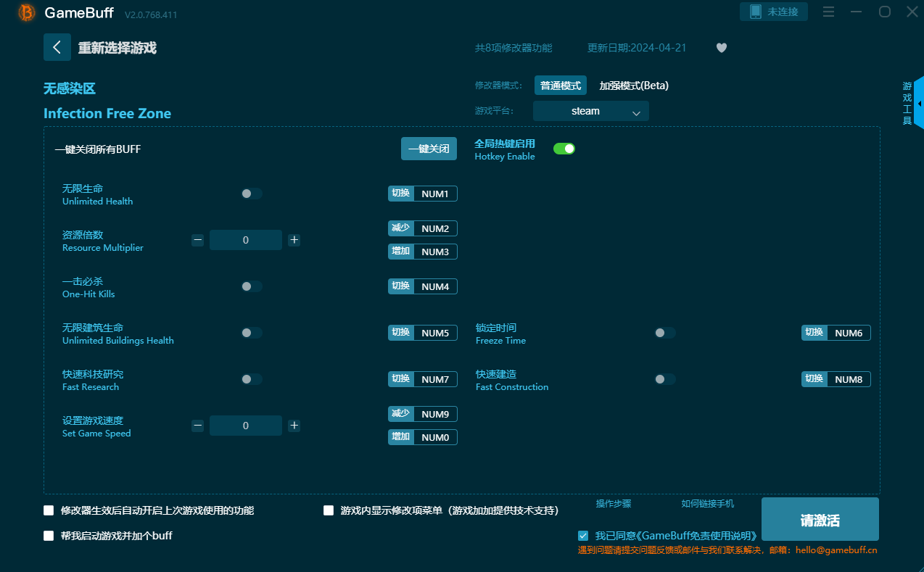Minimize the GameBuff window

click(857, 12)
